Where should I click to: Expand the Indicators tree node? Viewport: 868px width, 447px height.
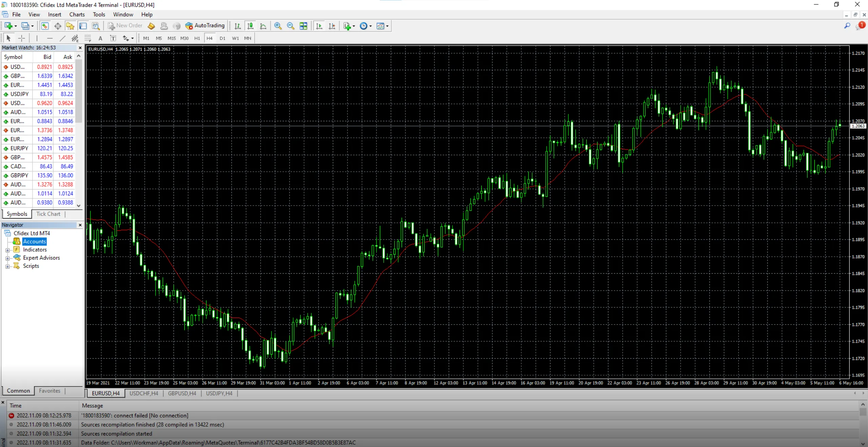(7, 250)
